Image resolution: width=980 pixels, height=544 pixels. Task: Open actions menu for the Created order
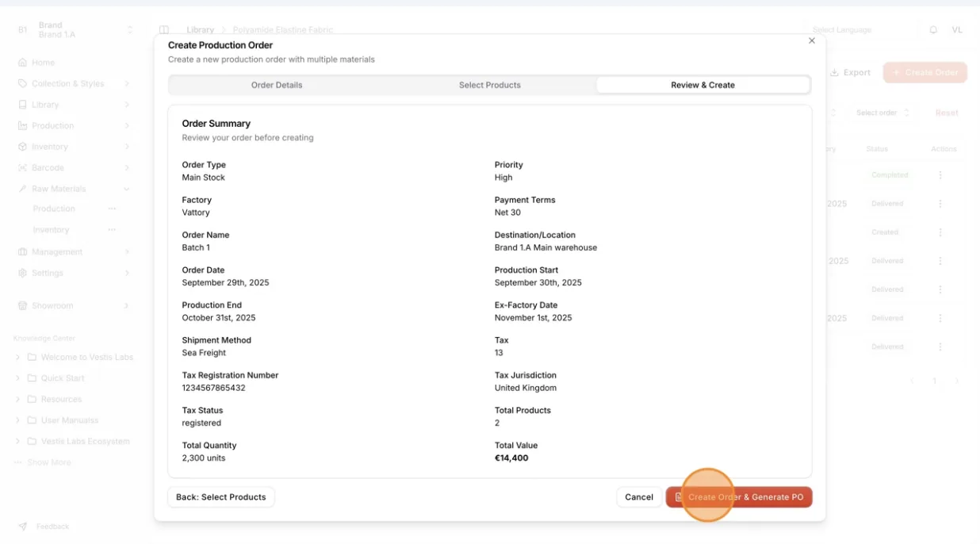pyautogui.click(x=940, y=232)
